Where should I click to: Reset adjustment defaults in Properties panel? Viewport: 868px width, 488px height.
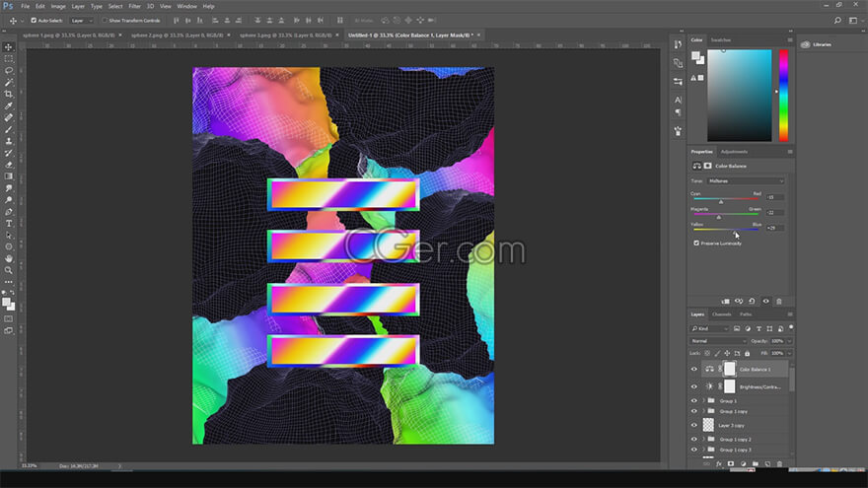[x=752, y=302]
